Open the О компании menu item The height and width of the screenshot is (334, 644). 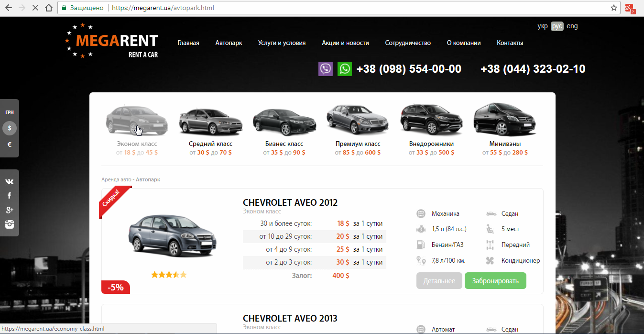pyautogui.click(x=464, y=43)
